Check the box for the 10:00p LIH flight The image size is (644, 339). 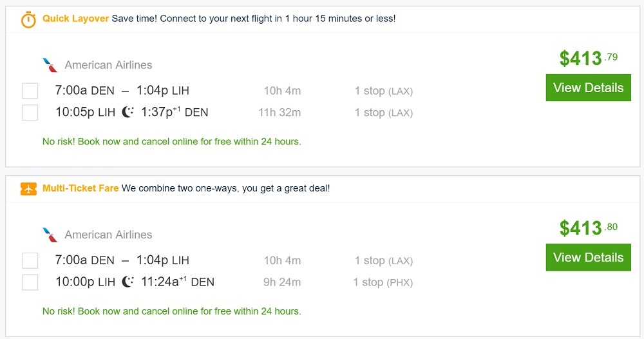(x=30, y=282)
